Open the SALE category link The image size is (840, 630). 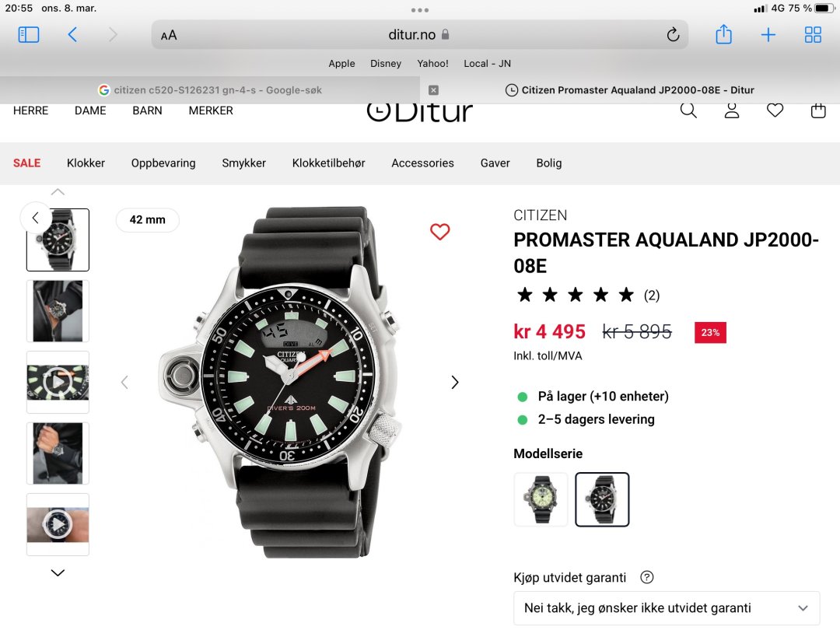pos(26,163)
